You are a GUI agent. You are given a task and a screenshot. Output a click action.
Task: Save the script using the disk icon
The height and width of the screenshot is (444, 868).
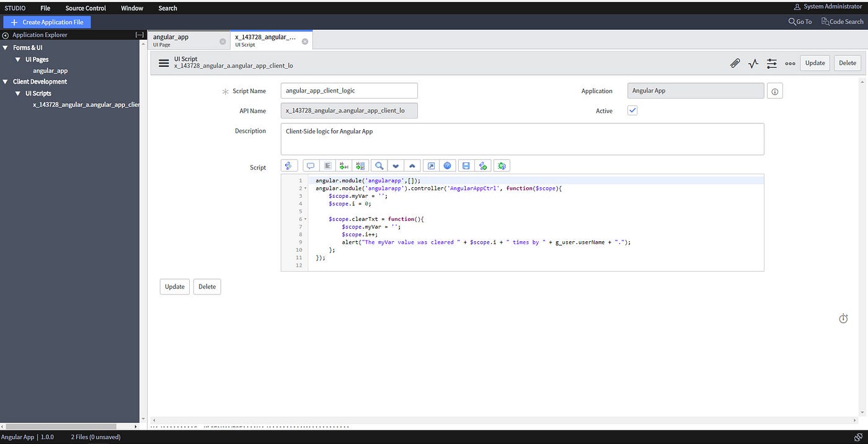[466, 166]
